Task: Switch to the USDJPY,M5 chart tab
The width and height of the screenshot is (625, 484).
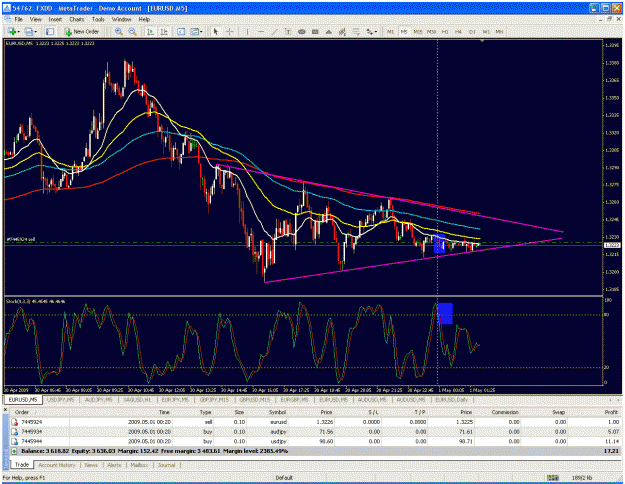Action: tap(60, 400)
